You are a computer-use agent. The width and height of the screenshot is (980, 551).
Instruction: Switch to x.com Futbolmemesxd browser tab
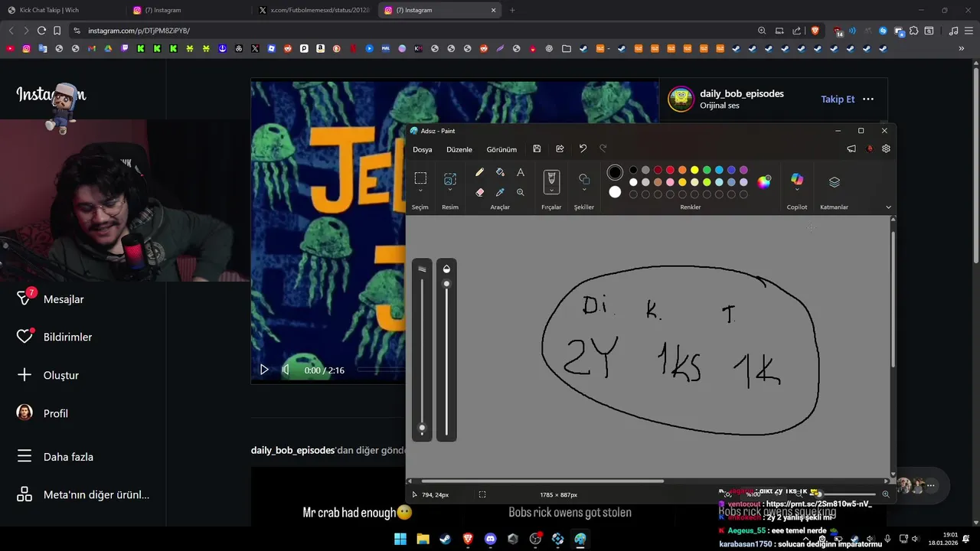coord(314,10)
